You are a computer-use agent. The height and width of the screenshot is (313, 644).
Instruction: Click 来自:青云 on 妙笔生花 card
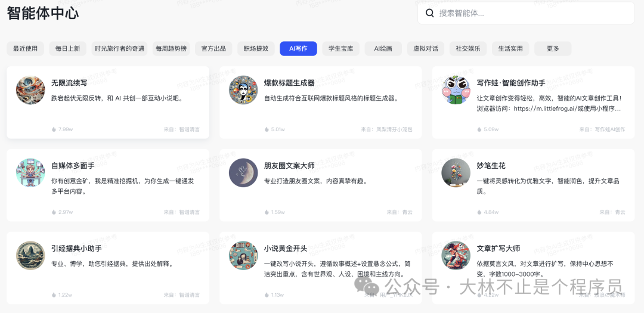coord(612,212)
